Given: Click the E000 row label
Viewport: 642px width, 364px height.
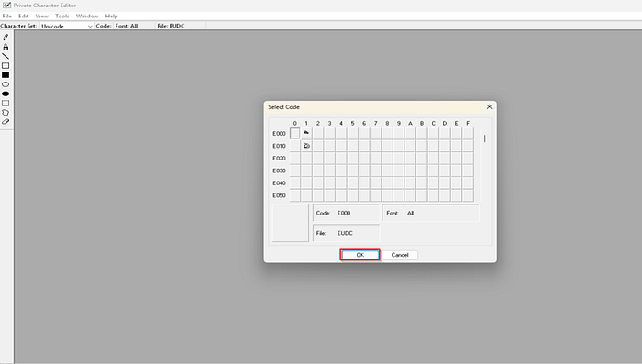Looking at the screenshot, I should 279,134.
